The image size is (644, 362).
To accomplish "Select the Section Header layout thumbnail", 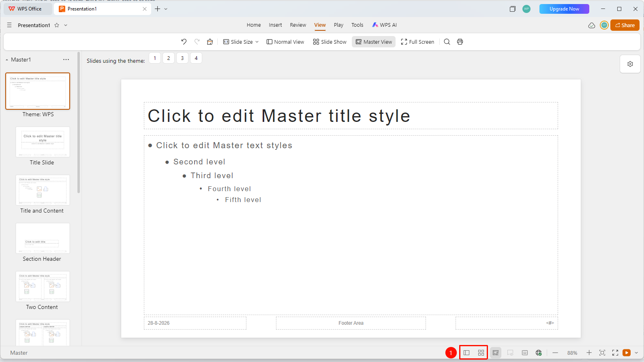I will pos(43,238).
